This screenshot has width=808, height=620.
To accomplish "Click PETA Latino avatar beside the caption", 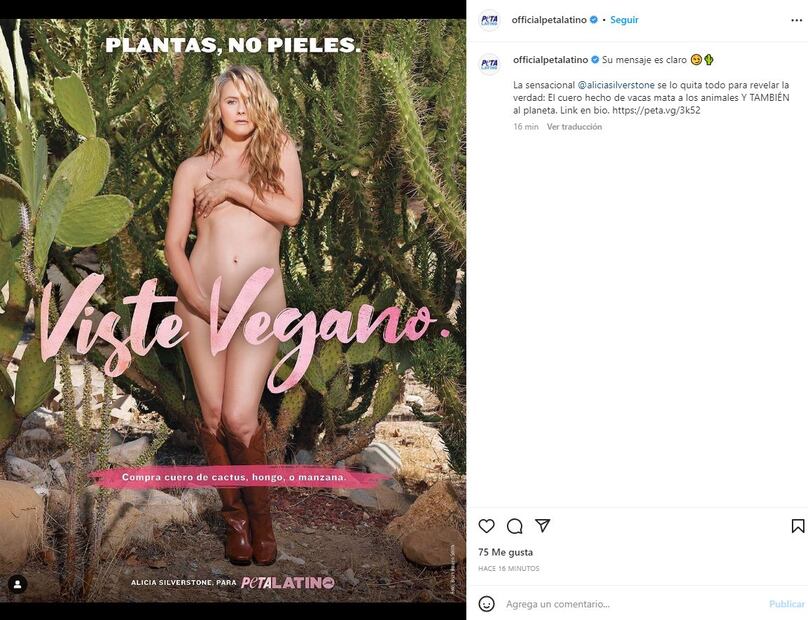I will tap(489, 65).
